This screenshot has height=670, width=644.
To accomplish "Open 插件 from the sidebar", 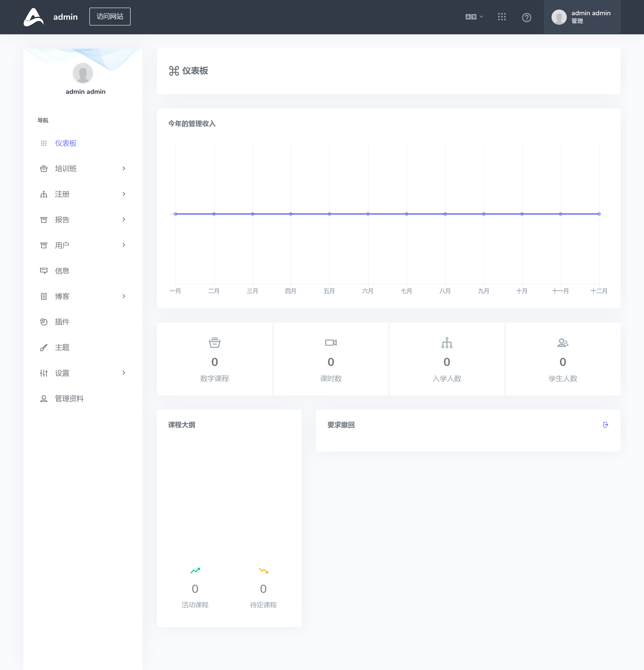I will (62, 322).
